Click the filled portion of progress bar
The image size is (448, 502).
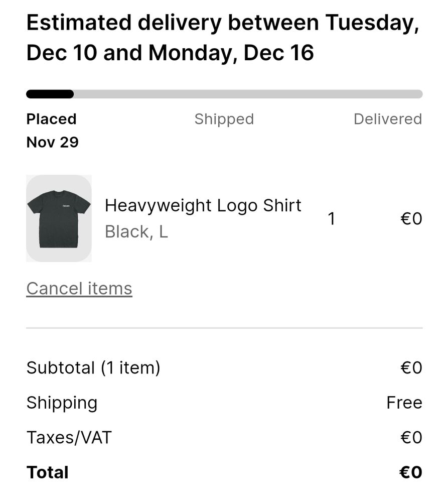pos(50,94)
